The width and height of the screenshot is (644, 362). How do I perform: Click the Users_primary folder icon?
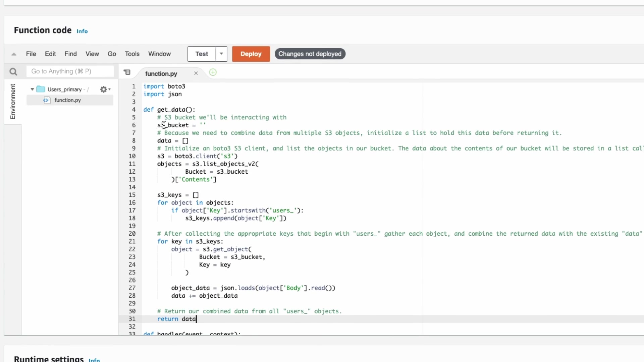point(41,89)
